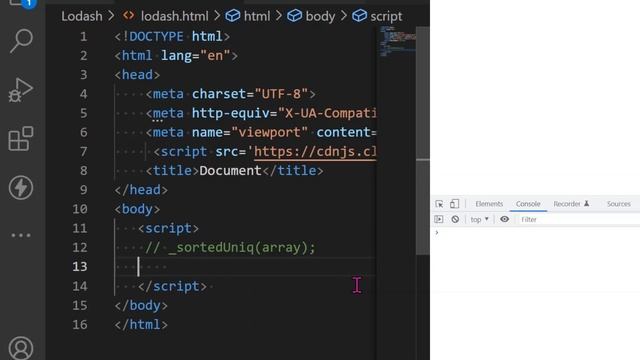Toggle DevTools device toolbar icon
The width and height of the screenshot is (640, 360).
coord(454,204)
